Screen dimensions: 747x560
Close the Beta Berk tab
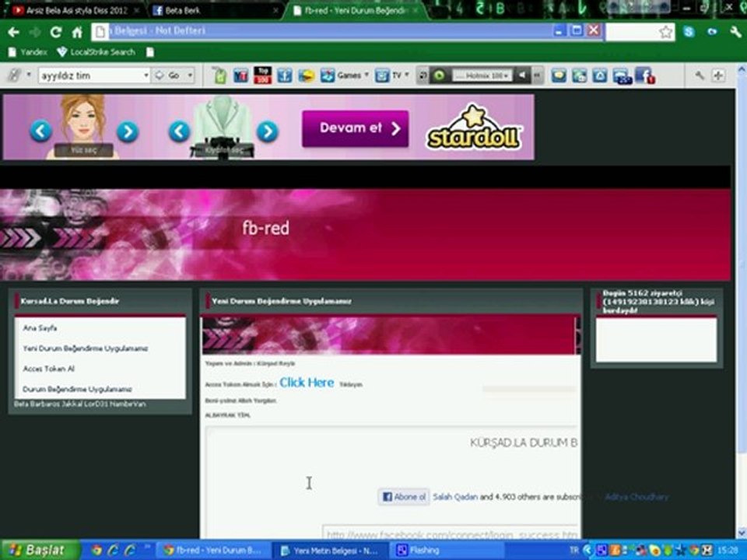275,10
